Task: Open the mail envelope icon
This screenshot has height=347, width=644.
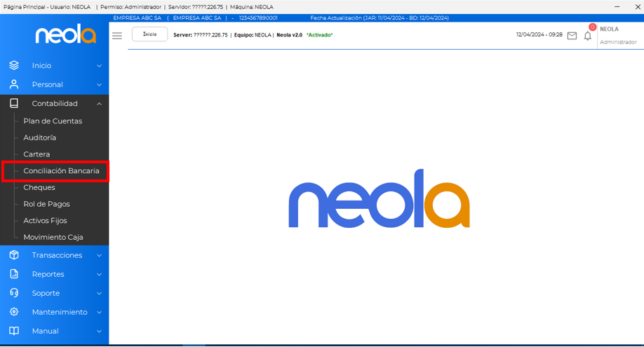Action: coord(572,36)
